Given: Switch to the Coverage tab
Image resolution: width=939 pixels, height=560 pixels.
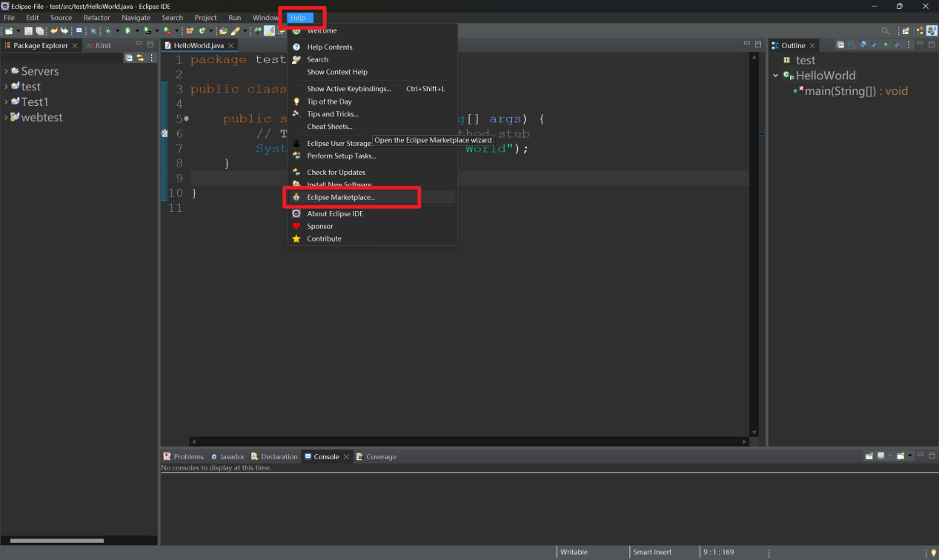Looking at the screenshot, I should pos(376,456).
